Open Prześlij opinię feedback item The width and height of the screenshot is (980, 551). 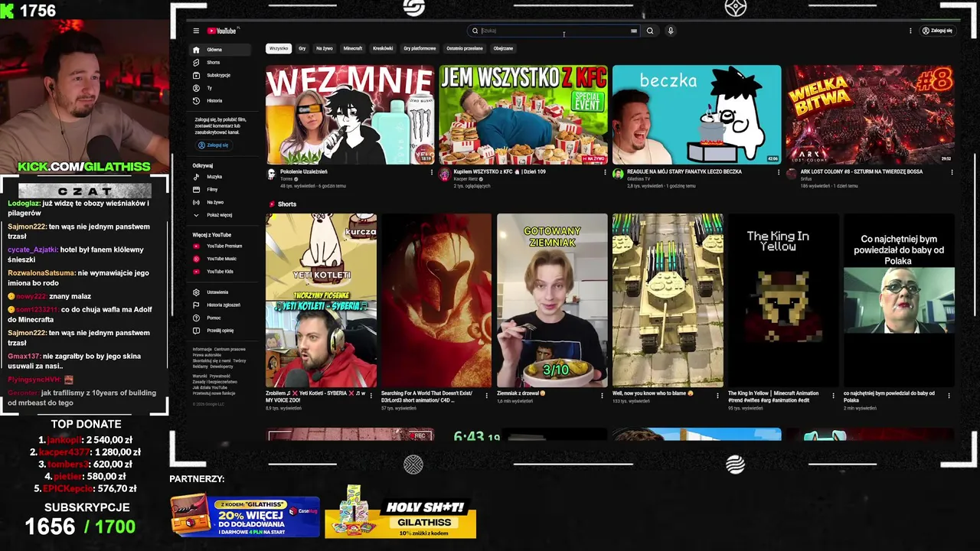220,331
